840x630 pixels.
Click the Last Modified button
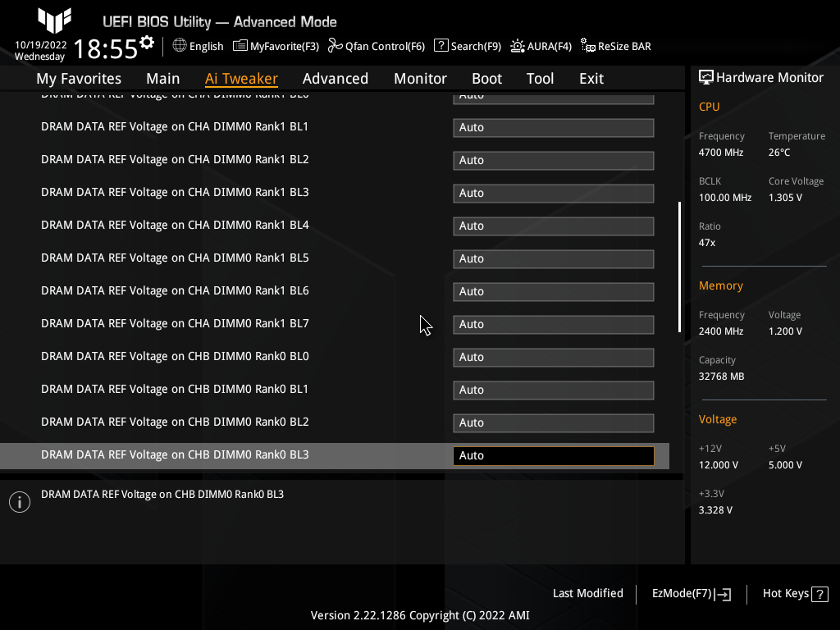[588, 593]
